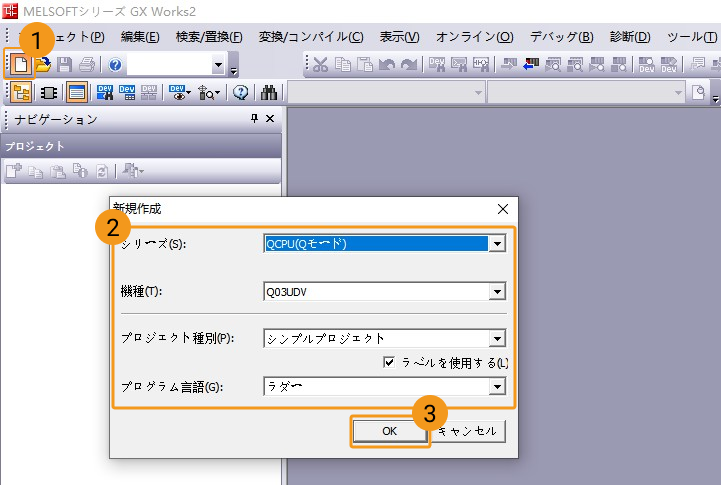Viewport: 721px width, 485px height.
Task: Click the Cancel button in the dialog
Action: (x=468, y=431)
